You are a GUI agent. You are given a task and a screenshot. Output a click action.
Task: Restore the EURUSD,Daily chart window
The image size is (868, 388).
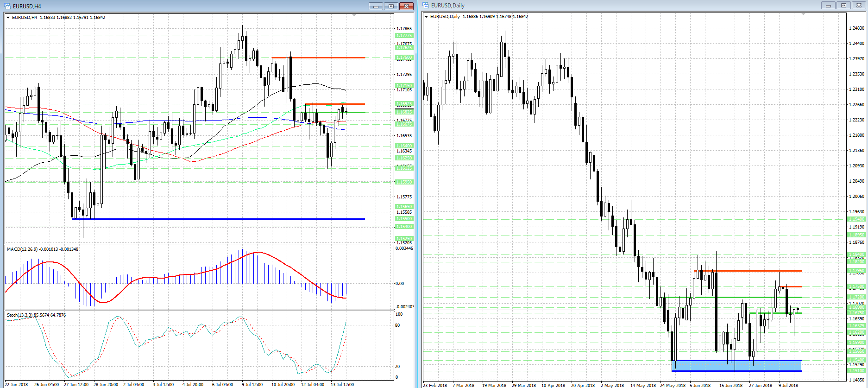[843, 6]
